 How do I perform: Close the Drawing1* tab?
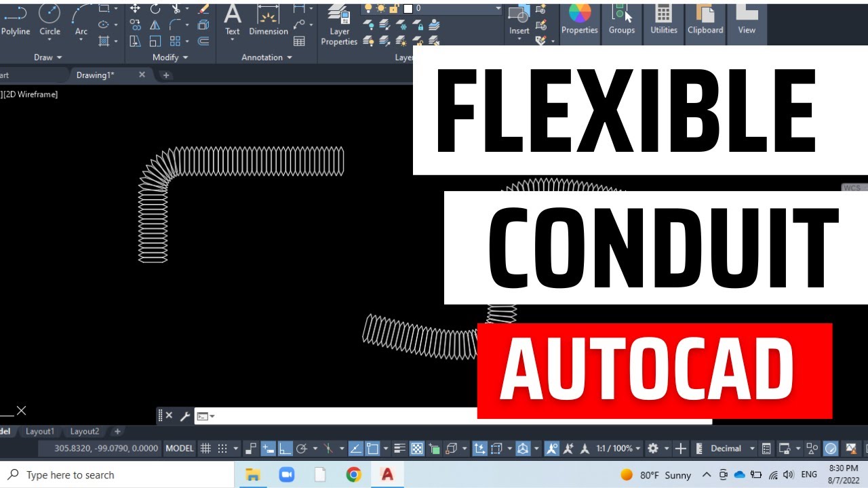point(142,75)
